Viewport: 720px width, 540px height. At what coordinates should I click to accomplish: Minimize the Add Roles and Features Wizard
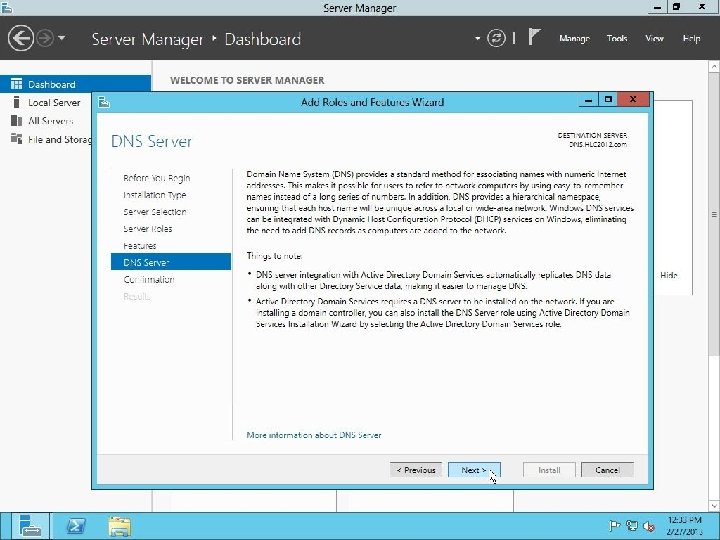pos(588,100)
